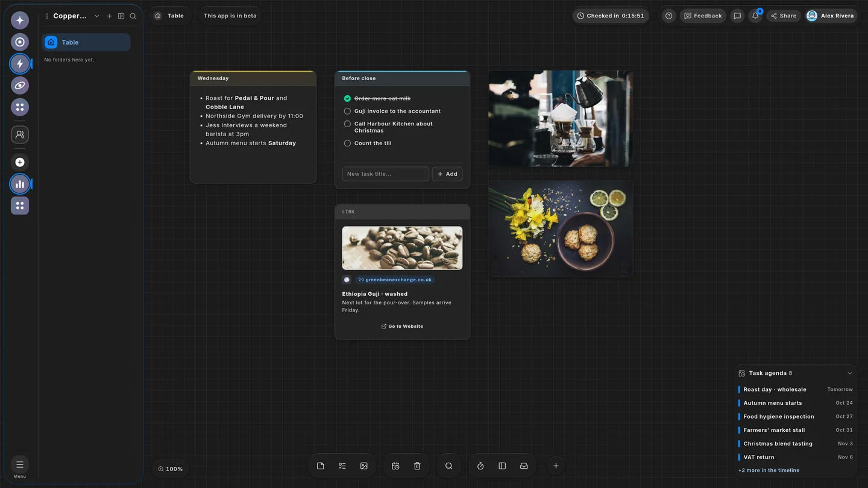Click the trash bin icon
Image resolution: width=868 pixels, height=488 pixels.
(417, 466)
